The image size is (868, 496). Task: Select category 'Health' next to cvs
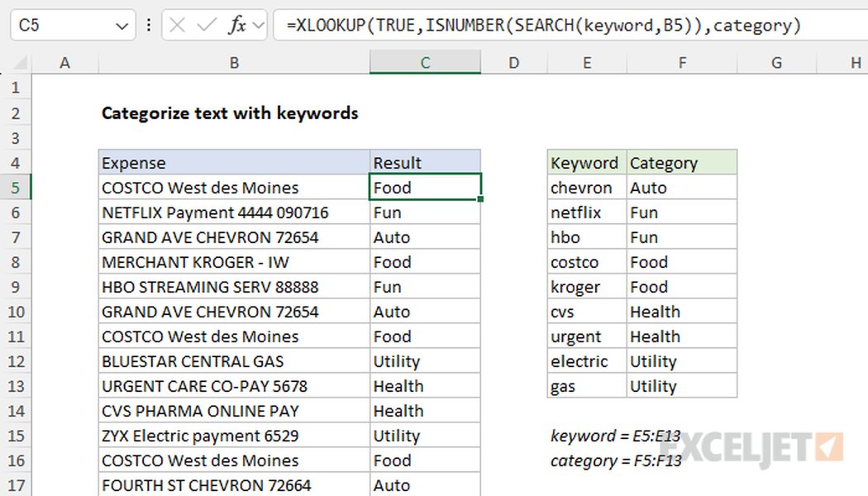point(682,312)
